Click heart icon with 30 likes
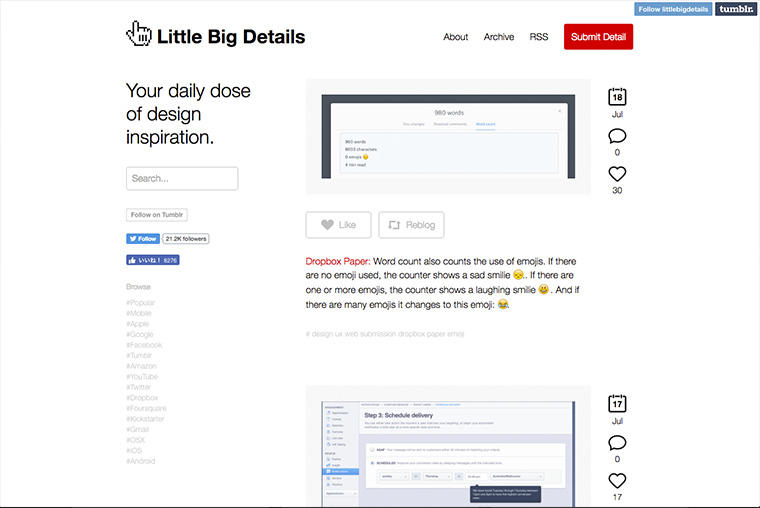The height and width of the screenshot is (508, 760). tap(617, 174)
